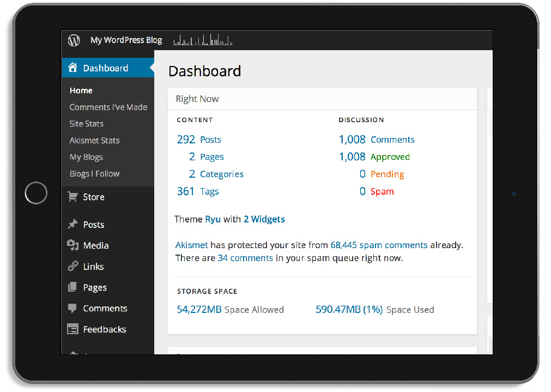Open the Pending comments link
The image size is (551, 392).
pos(387,174)
